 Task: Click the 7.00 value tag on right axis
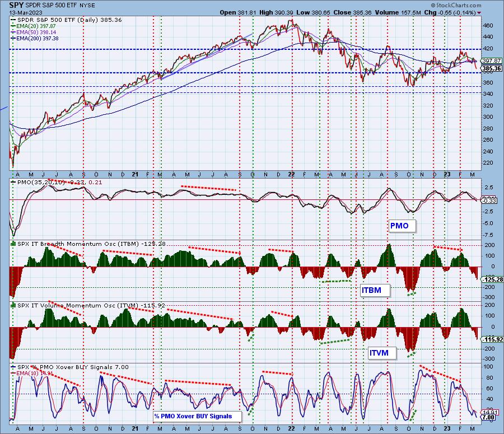(x=488, y=417)
